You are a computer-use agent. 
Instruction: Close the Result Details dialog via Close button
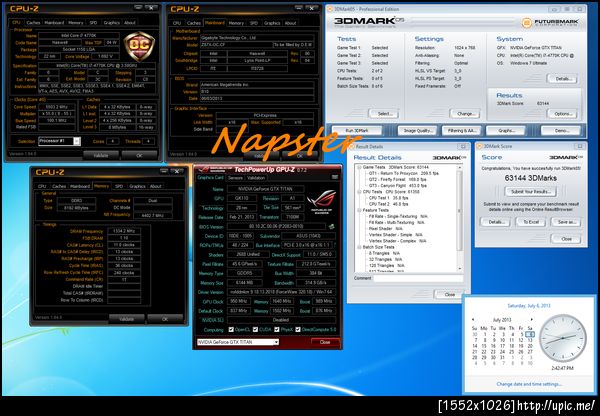point(450,294)
